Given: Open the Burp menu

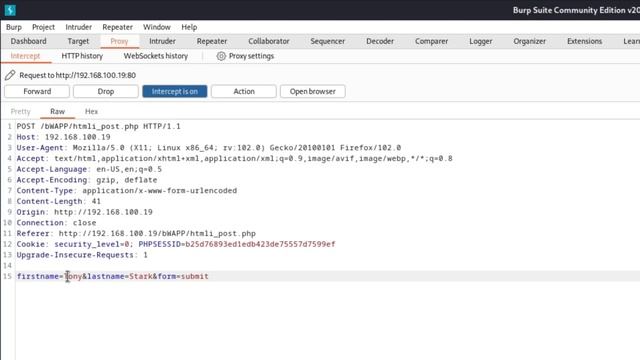Looking at the screenshot, I should tap(14, 27).
